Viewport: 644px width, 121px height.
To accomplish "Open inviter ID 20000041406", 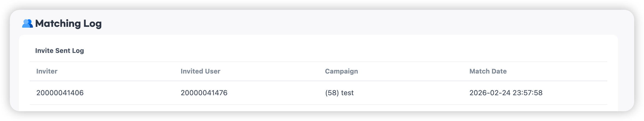I will coord(60,93).
